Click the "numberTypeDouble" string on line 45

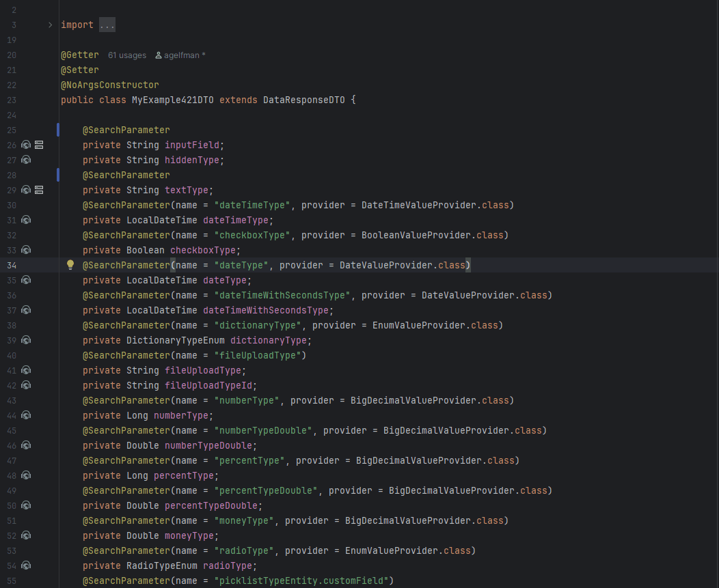(262, 430)
